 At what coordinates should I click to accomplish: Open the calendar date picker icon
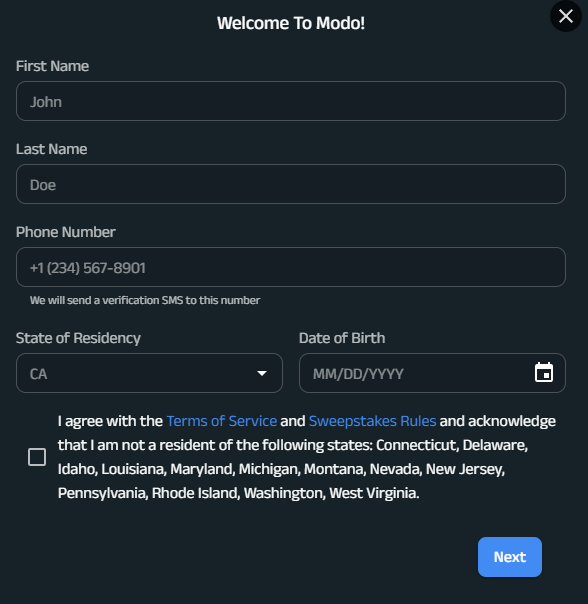click(544, 372)
